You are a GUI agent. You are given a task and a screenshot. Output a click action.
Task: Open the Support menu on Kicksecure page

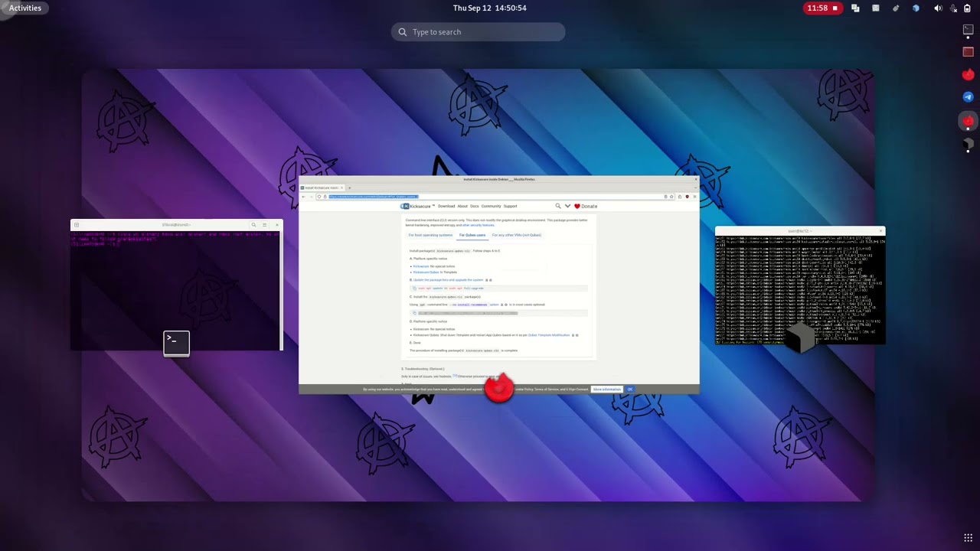click(510, 206)
